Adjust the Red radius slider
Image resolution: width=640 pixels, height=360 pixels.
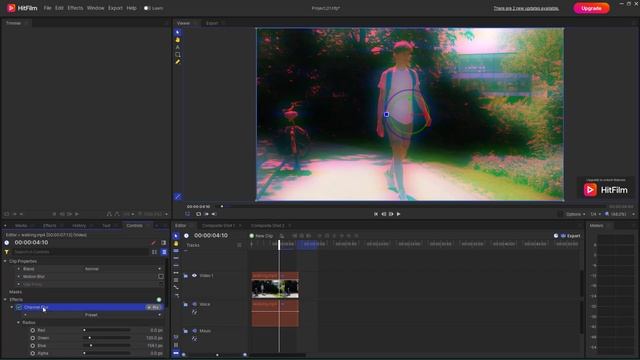point(107,330)
